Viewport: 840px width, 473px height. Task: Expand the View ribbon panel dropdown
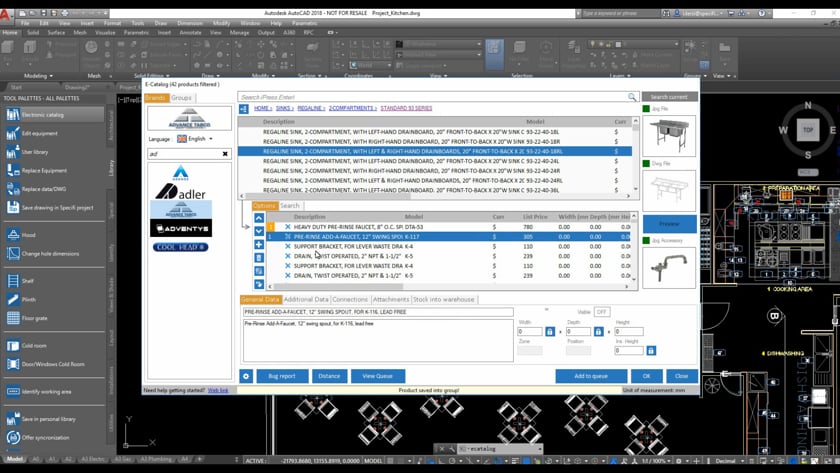(x=721, y=76)
